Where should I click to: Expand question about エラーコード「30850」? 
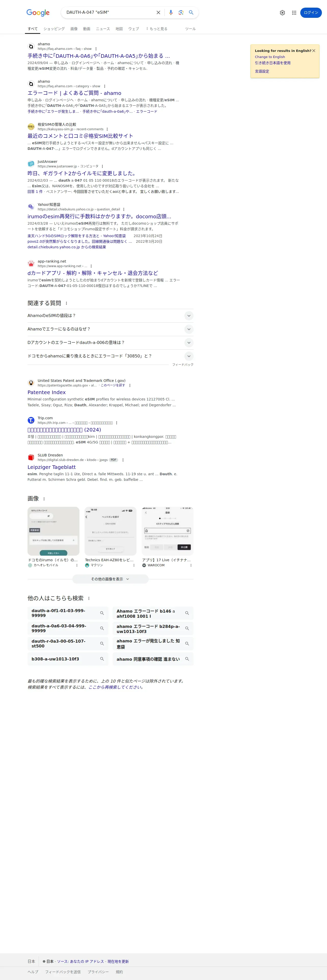pos(110,356)
